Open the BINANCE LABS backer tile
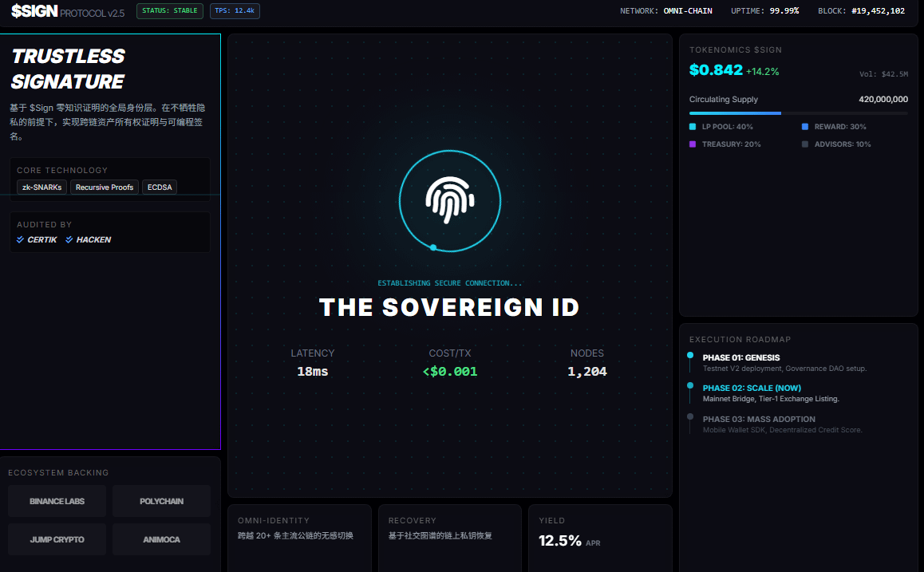Viewport: 924px width, 572px height. pos(57,501)
